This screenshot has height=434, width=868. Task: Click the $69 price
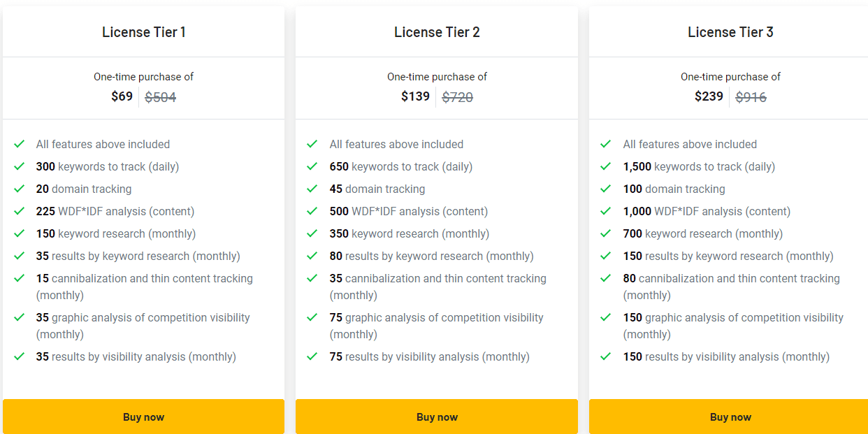[122, 96]
